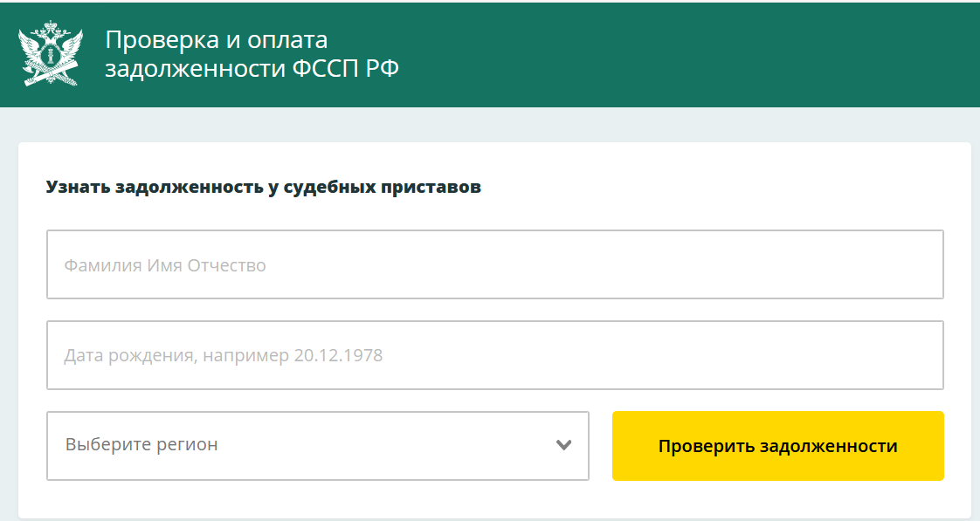Click the FSSP eagle emblem logo
The width and height of the screenshot is (980, 521).
[51, 54]
